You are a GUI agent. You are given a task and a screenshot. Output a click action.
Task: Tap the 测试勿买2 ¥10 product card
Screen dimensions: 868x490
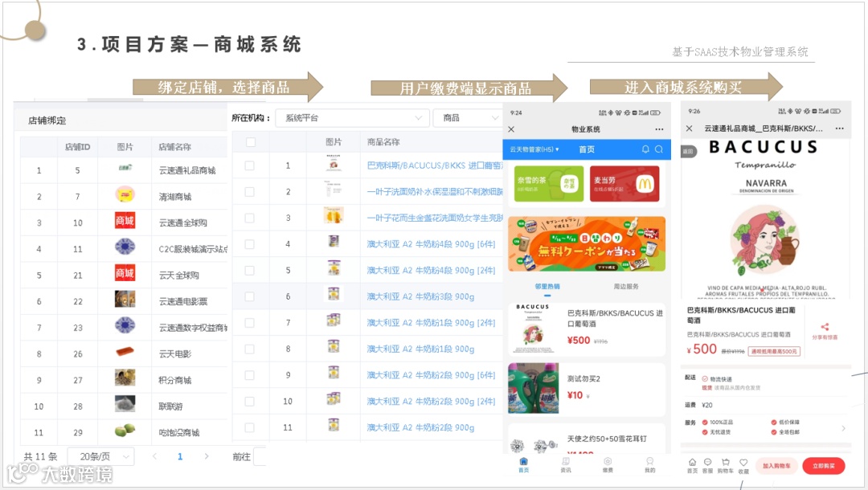coord(586,389)
